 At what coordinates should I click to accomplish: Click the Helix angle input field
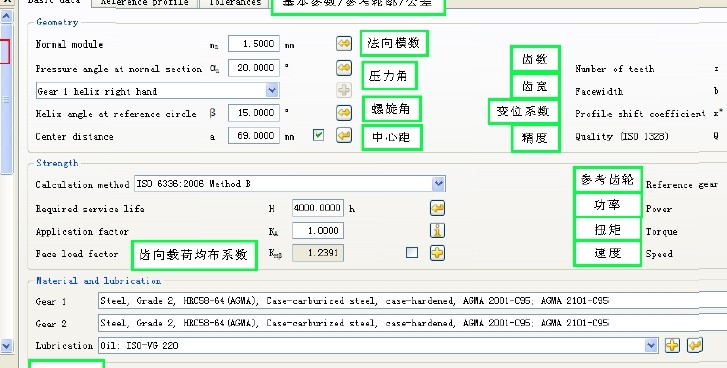(x=254, y=113)
